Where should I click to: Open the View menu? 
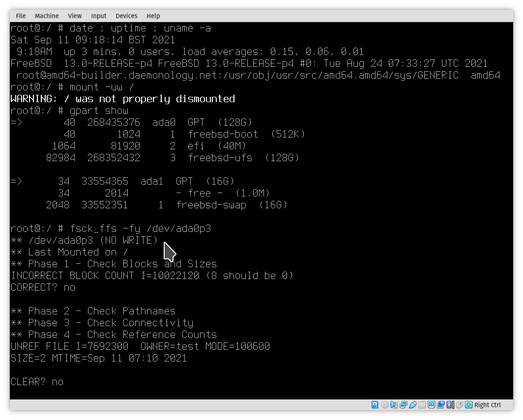75,16
